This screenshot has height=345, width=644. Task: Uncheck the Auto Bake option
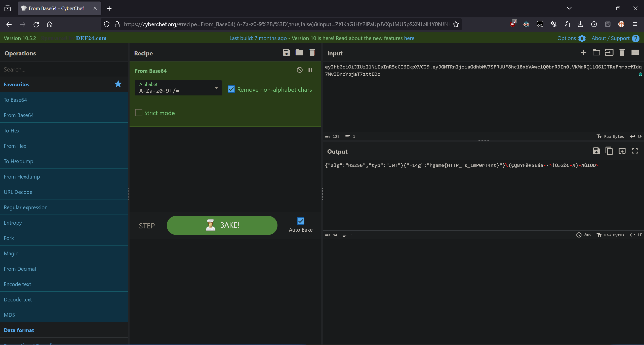300,221
